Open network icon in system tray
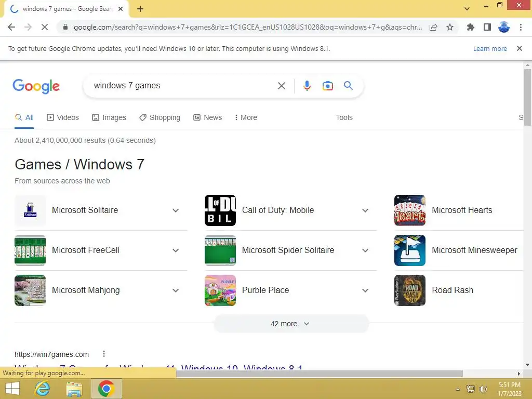The image size is (532, 399). tap(471, 389)
